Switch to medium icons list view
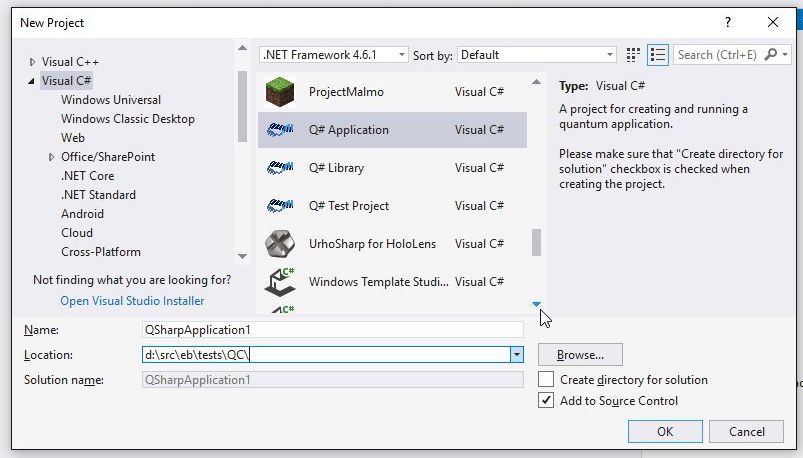The image size is (803, 458). click(x=657, y=55)
